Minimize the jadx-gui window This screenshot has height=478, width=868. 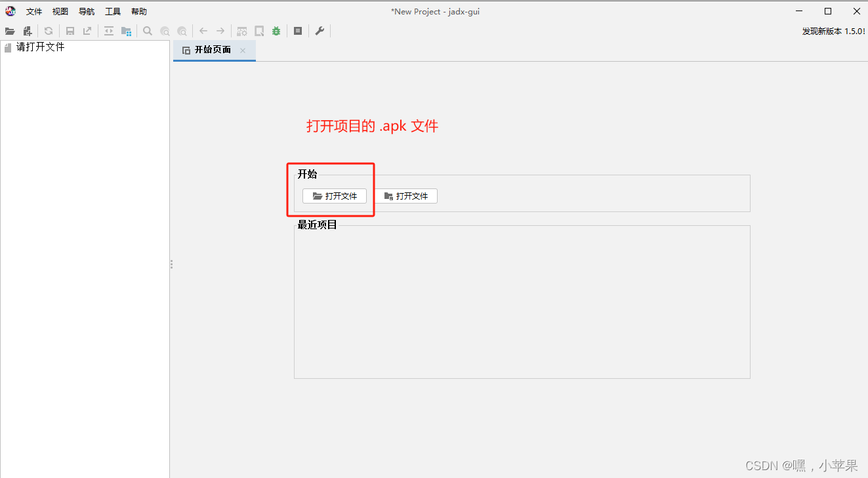tap(799, 11)
